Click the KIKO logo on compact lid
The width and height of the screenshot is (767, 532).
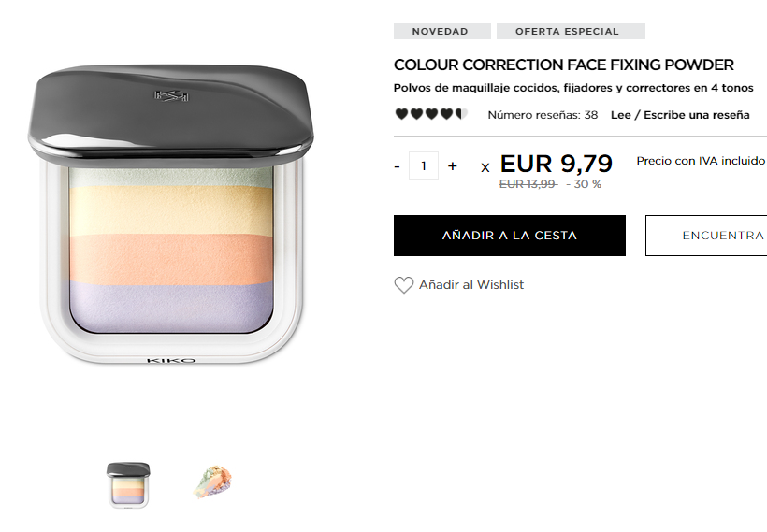171,96
